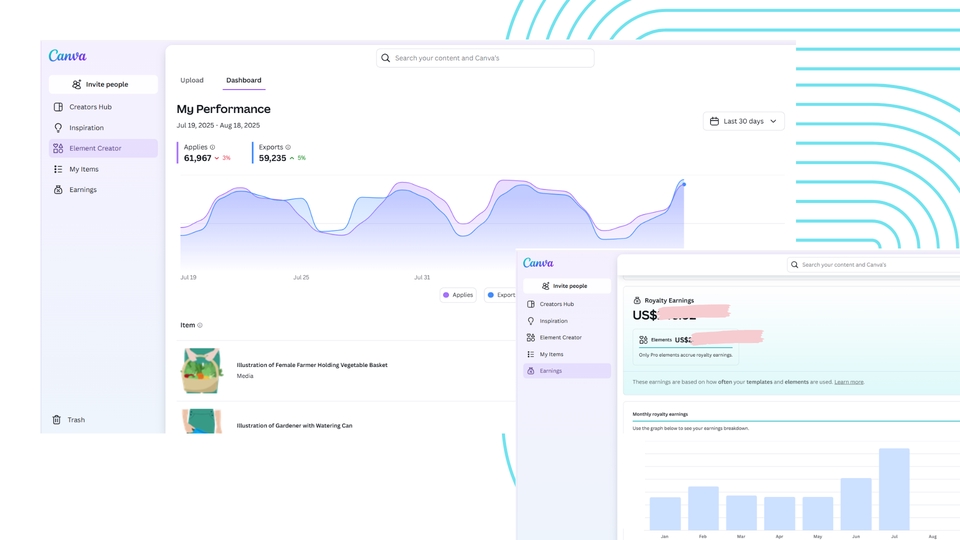Click the Invite people button in main sidebar
The image size is (960, 540).
[103, 84]
